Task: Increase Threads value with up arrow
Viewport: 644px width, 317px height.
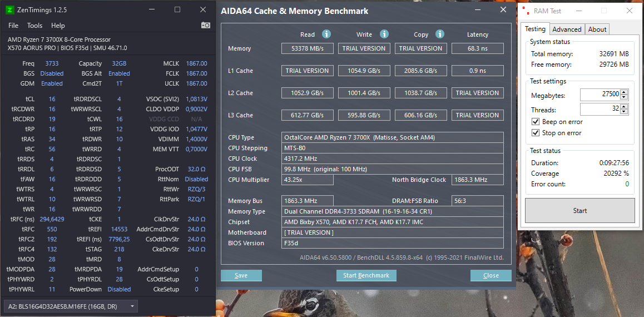Action: [624, 107]
